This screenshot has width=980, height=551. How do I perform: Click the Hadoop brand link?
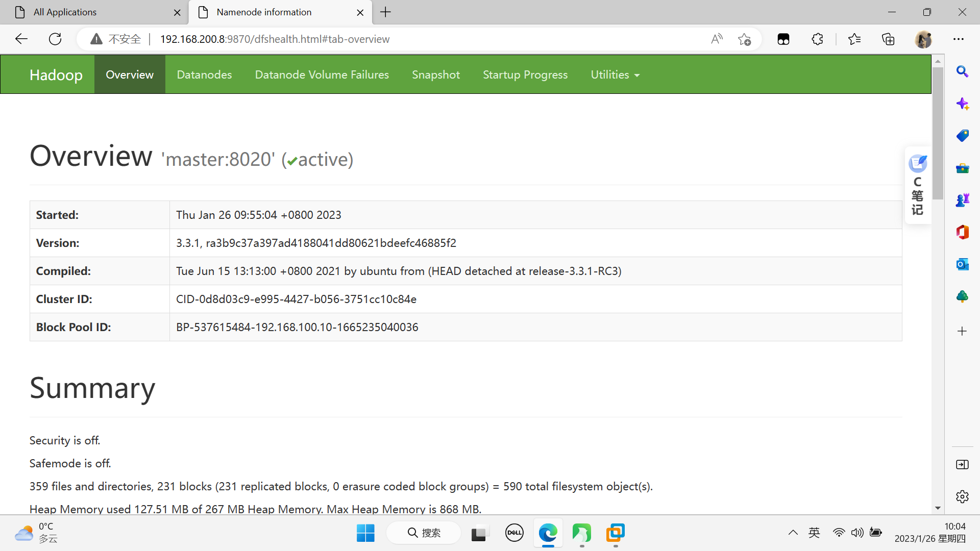56,74
